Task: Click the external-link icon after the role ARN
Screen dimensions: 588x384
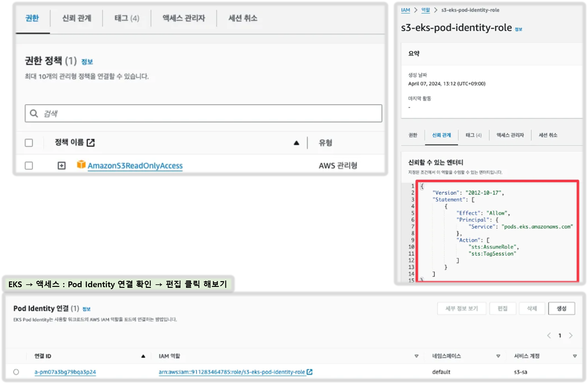Action: (x=310, y=372)
